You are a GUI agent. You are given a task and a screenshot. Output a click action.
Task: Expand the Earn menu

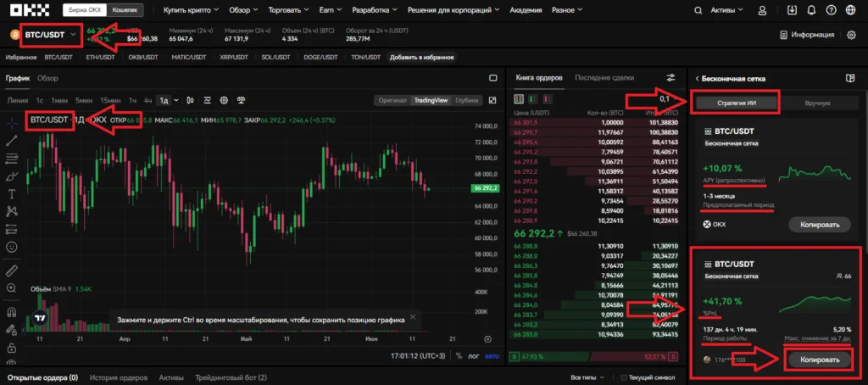[331, 10]
